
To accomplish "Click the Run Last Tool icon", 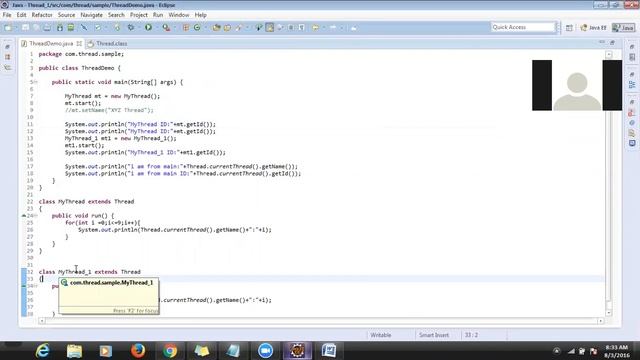I will click(x=166, y=28).
